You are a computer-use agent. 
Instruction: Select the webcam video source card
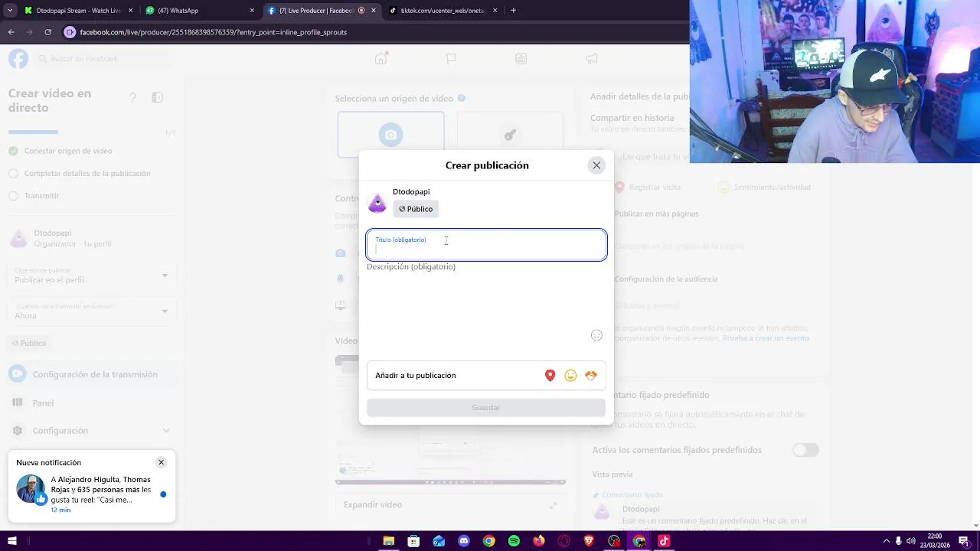pyautogui.click(x=390, y=135)
